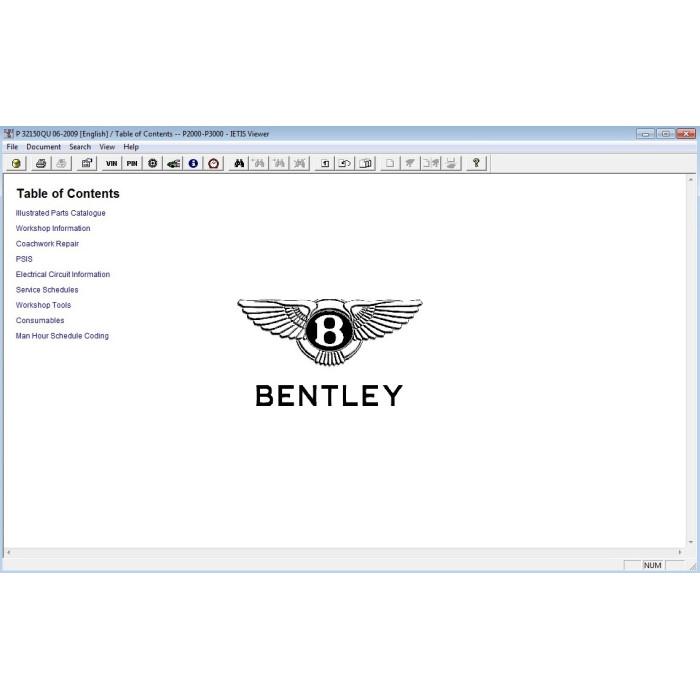Click the NUM status bar indicator
The height and width of the screenshot is (700, 700).
tap(652, 565)
